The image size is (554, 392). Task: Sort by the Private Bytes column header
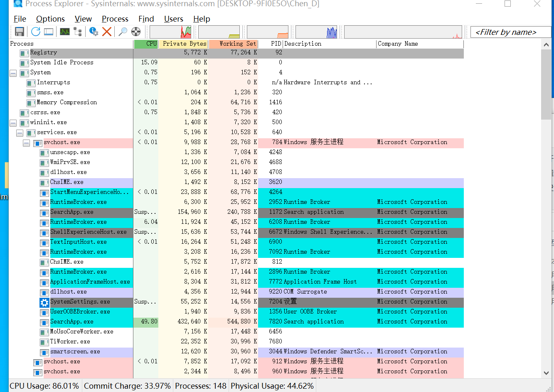pyautogui.click(x=184, y=44)
